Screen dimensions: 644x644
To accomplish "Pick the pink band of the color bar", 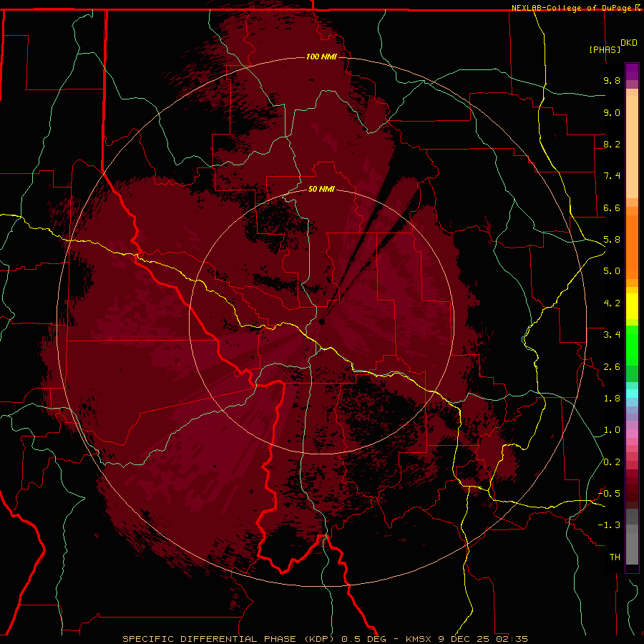I will tap(632, 434).
